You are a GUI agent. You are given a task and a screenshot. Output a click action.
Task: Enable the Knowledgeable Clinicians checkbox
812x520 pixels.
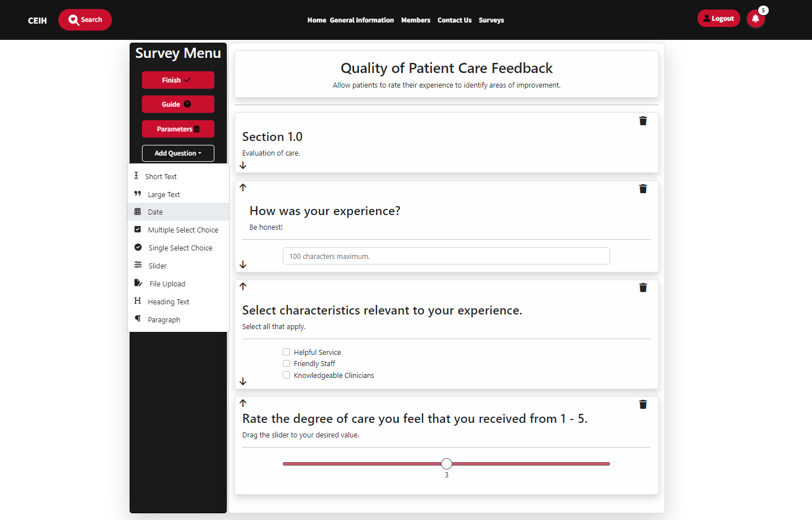coord(287,375)
